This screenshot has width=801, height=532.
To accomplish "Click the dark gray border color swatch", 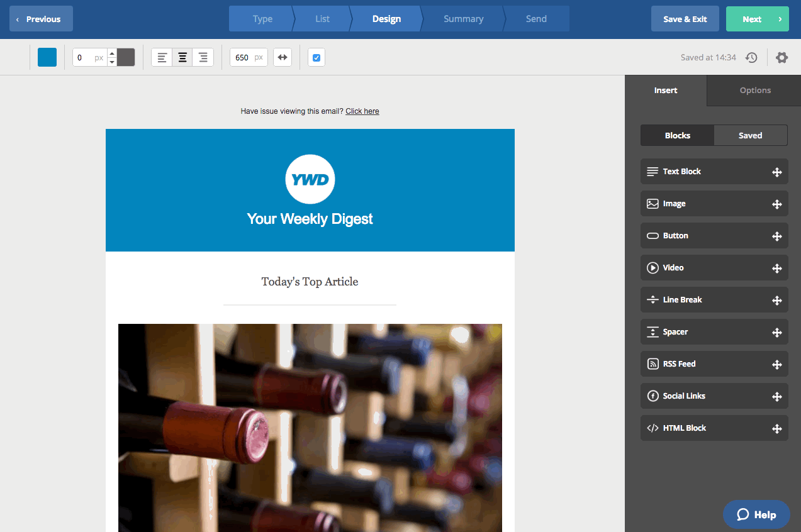I will click(126, 57).
